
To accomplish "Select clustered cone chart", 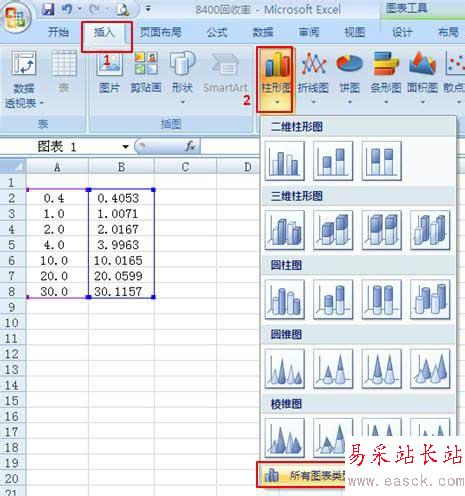I will [x=285, y=369].
